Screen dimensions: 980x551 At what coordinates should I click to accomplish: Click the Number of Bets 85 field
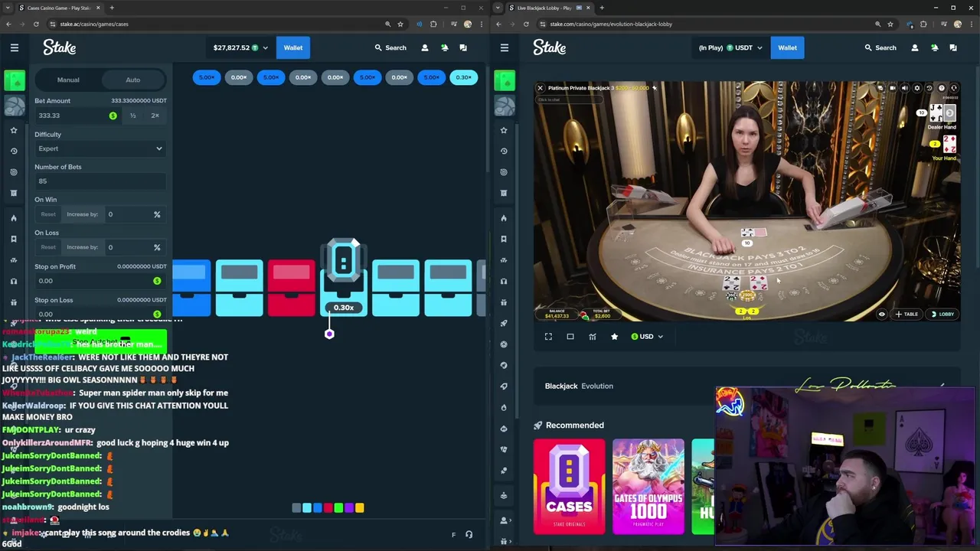(100, 181)
